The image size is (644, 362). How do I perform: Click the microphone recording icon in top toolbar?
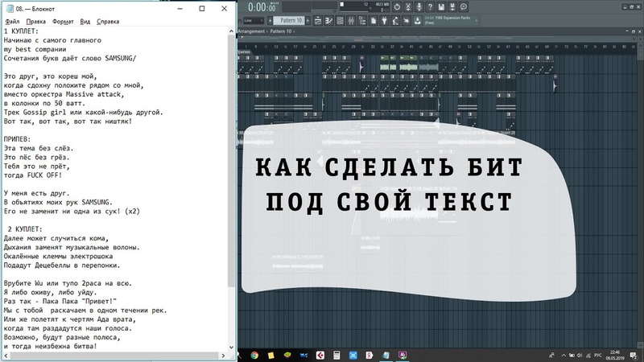[x=419, y=6]
